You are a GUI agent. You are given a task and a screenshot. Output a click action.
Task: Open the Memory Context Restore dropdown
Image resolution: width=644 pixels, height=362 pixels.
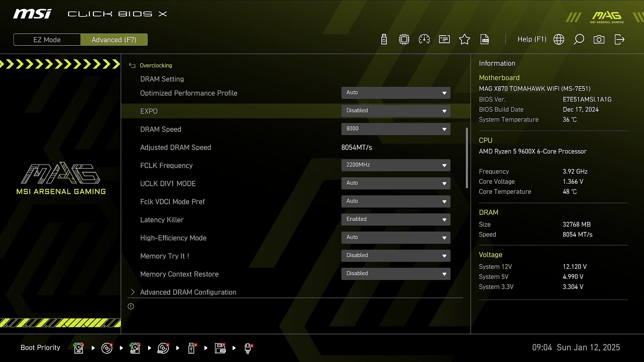396,274
